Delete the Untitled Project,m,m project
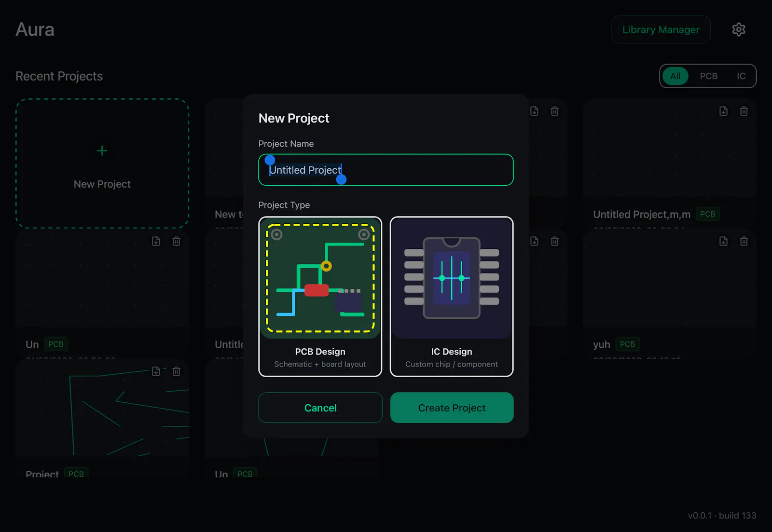This screenshot has height=532, width=772. pyautogui.click(x=744, y=111)
